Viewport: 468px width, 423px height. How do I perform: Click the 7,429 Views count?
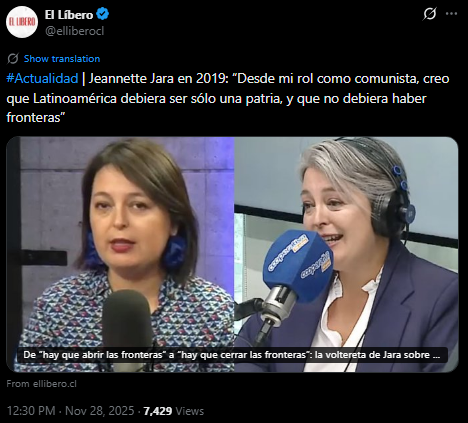173,411
